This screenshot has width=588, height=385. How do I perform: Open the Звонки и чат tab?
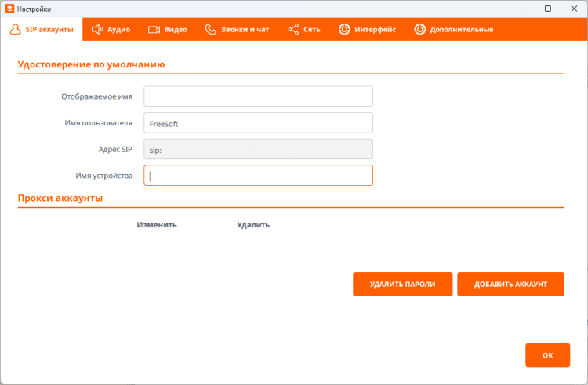click(x=246, y=30)
